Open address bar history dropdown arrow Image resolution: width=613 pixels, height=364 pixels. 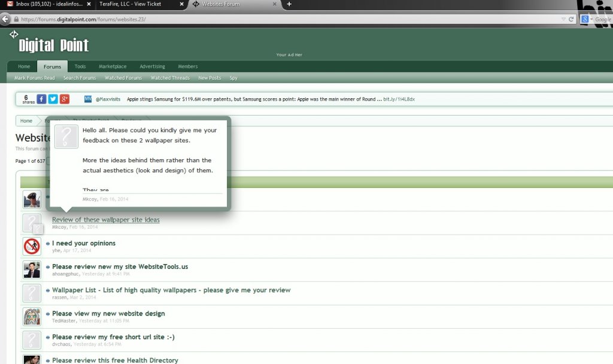tap(563, 19)
